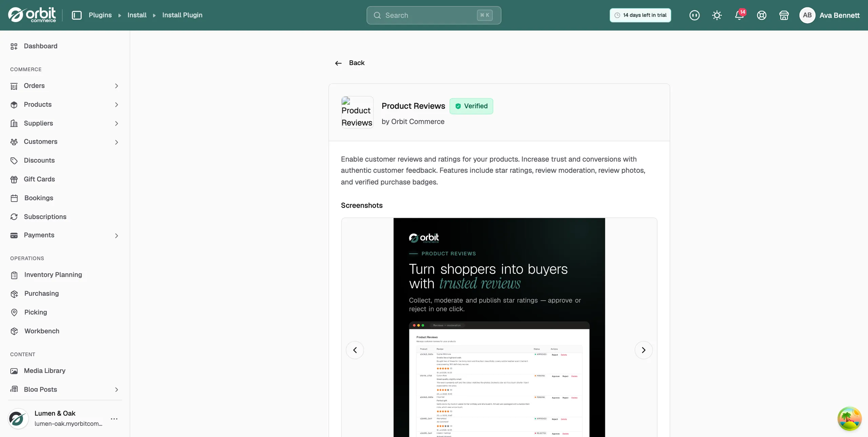Click the Inventory Planning clipboard icon
The width and height of the screenshot is (868, 437).
tap(14, 275)
